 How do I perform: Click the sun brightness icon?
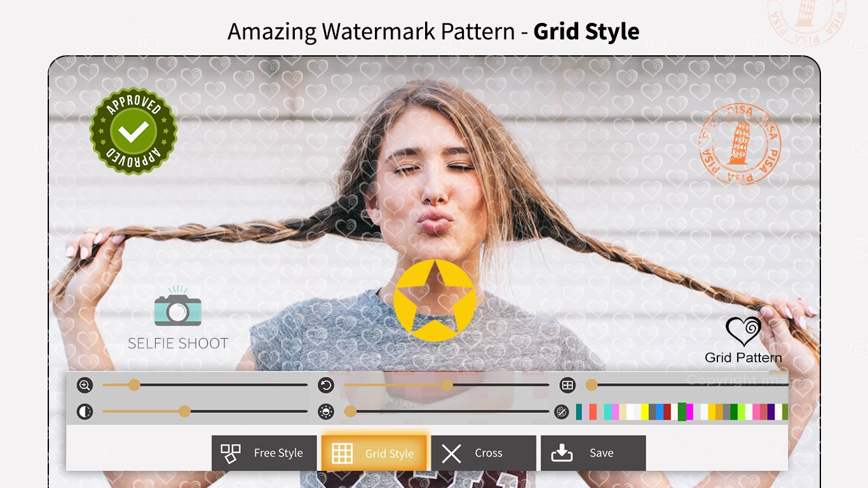326,411
